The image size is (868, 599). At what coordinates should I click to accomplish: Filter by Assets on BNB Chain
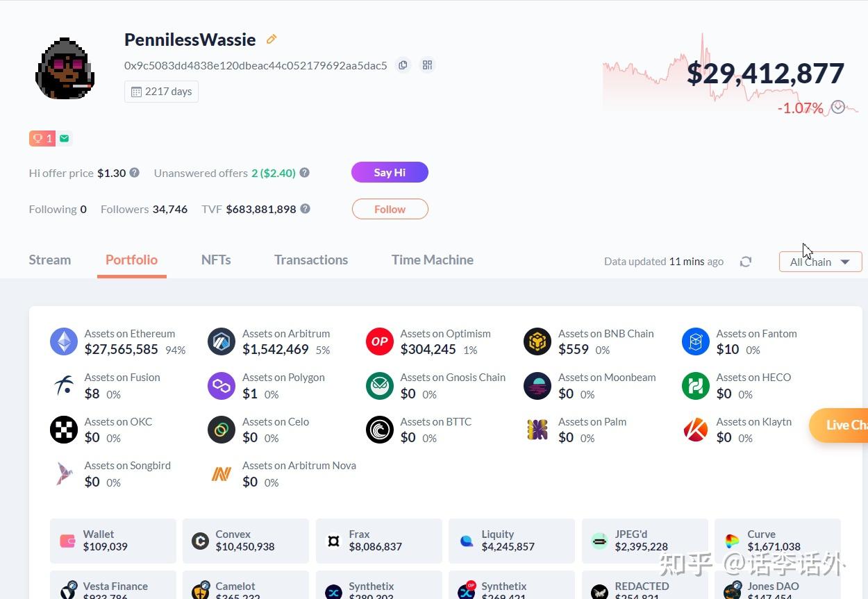(589, 341)
